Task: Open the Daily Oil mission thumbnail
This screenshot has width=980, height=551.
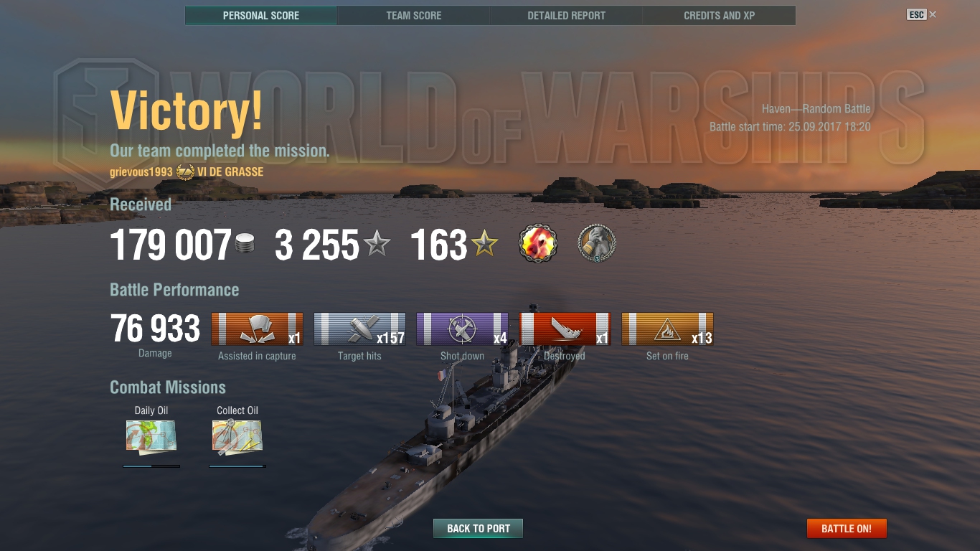Action: click(151, 437)
